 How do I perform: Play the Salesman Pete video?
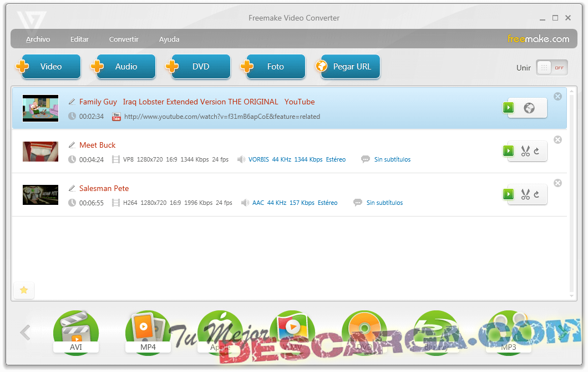pos(509,194)
